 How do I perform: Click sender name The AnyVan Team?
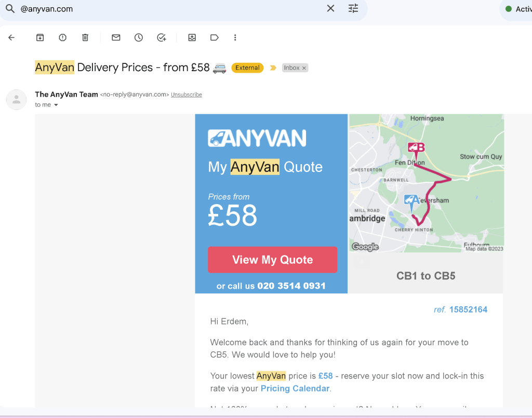coord(66,95)
